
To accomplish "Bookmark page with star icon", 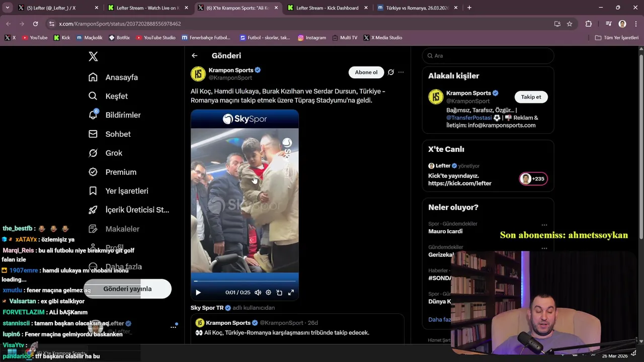I will [x=570, y=24].
